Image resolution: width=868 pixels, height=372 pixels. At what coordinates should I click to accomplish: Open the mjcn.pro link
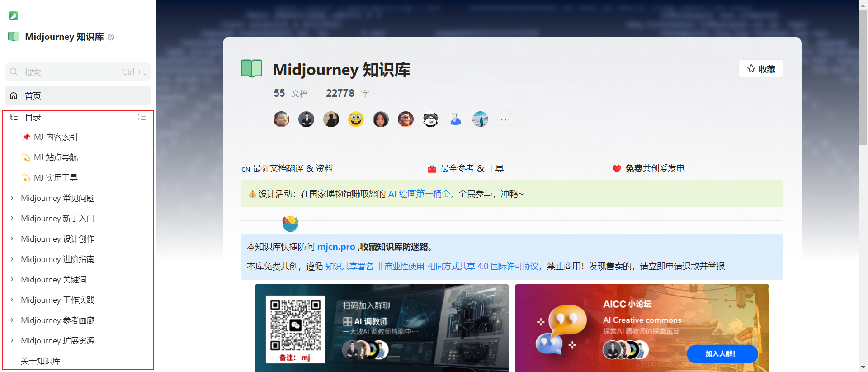pos(336,247)
